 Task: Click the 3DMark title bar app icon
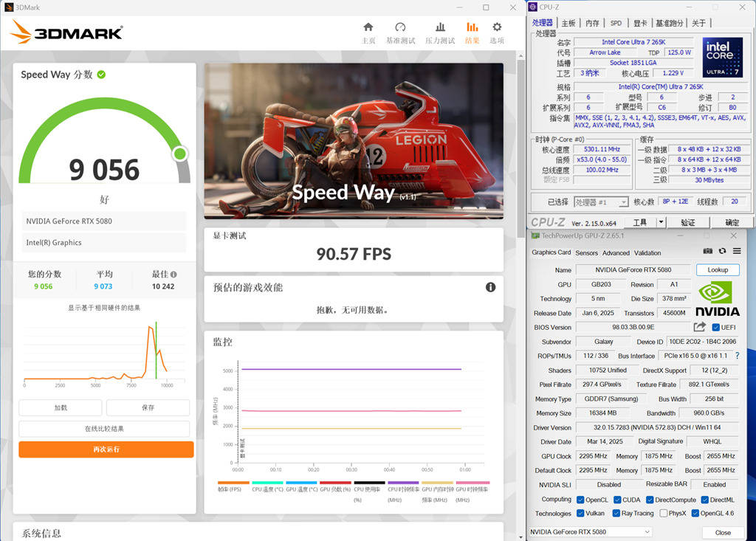[x=9, y=7]
